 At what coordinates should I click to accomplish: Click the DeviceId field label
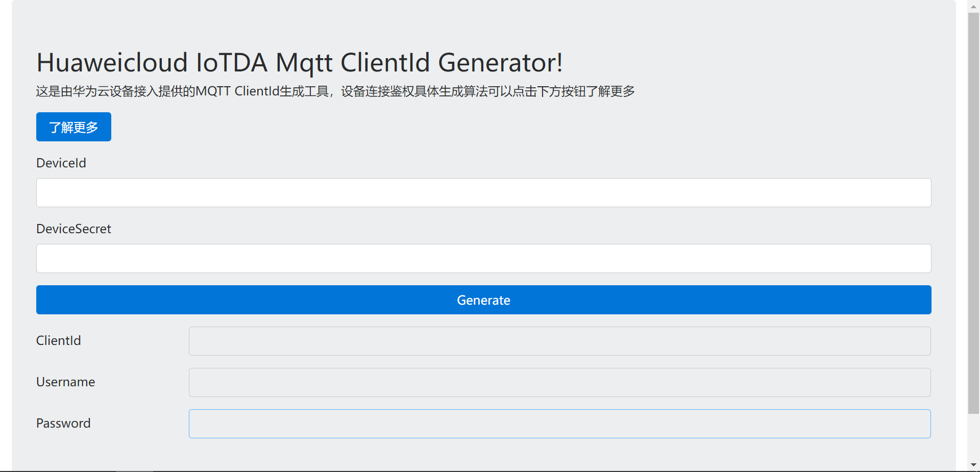click(61, 163)
